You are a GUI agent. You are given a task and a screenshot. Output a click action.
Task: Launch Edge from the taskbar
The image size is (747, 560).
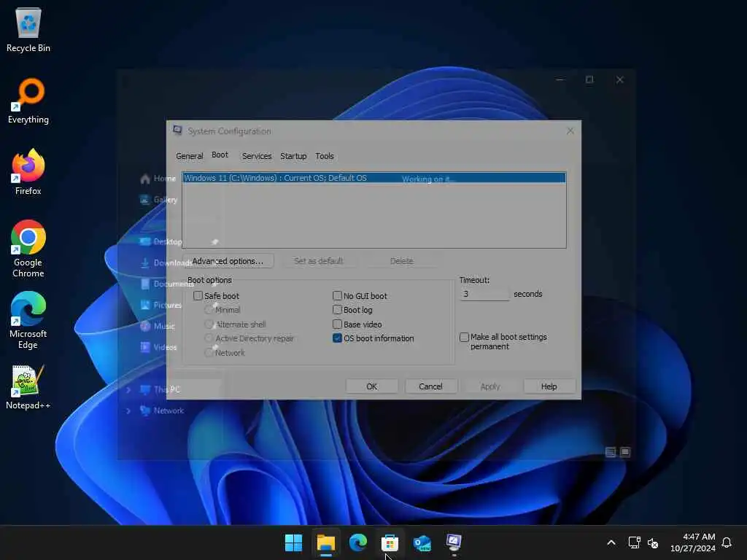coord(357,542)
